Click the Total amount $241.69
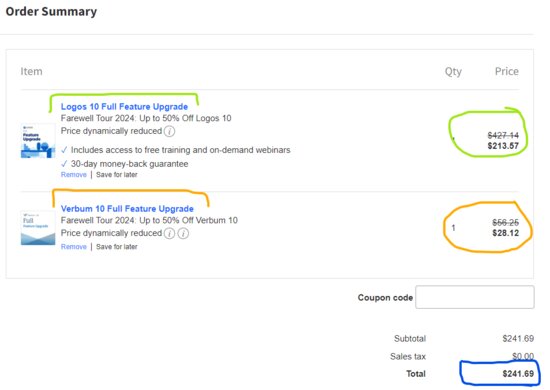 518,374
